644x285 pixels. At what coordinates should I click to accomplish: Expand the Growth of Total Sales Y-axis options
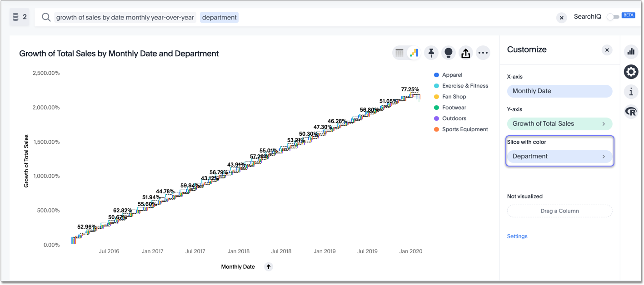(604, 123)
